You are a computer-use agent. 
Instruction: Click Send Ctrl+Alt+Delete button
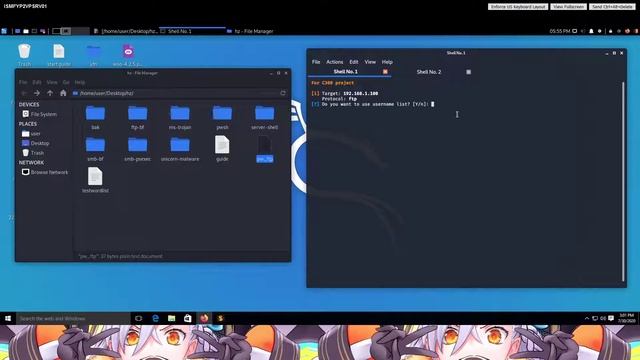[612, 7]
